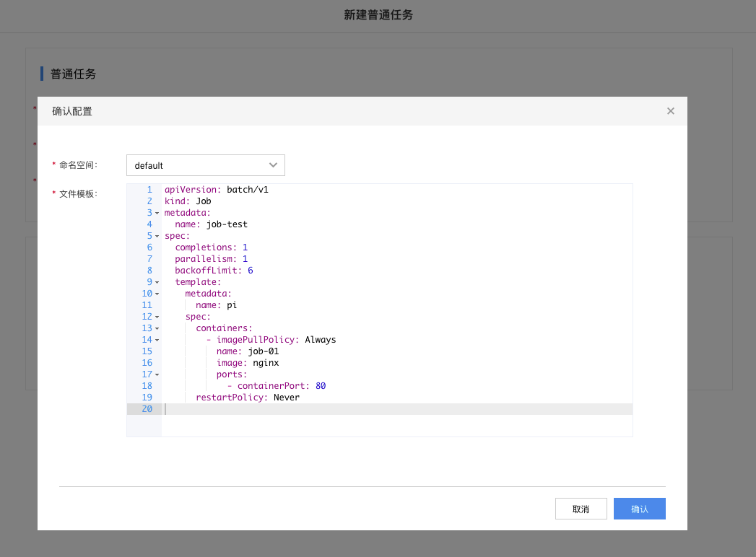This screenshot has width=756, height=557.
Task: Click the "imagePullPolicy: Always" line
Action: tap(271, 340)
